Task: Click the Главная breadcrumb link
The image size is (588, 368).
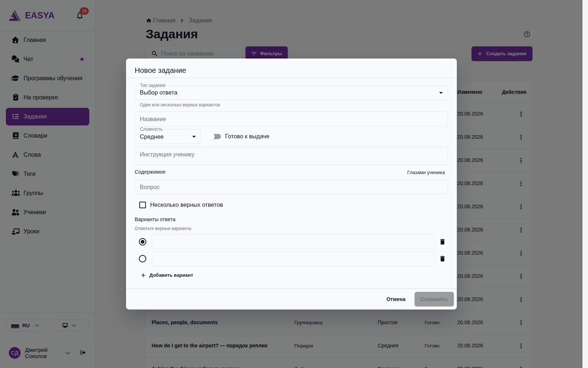Action: coord(164,21)
